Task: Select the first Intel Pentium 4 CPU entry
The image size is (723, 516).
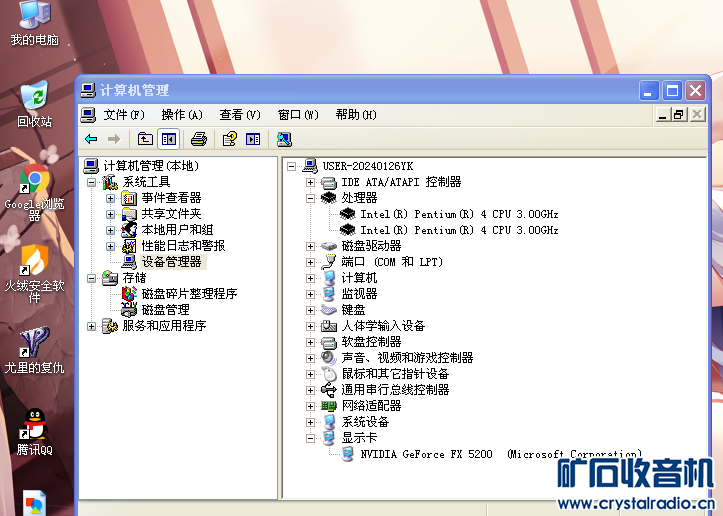Action: tap(459, 214)
